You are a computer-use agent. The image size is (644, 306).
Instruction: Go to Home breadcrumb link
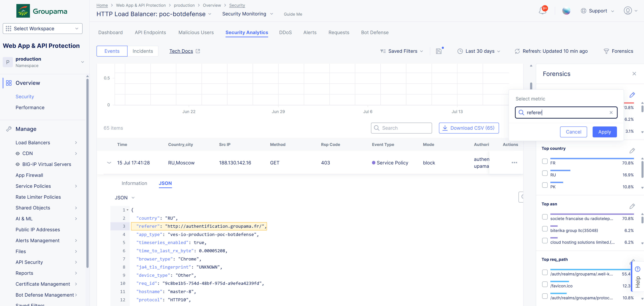coord(102,5)
